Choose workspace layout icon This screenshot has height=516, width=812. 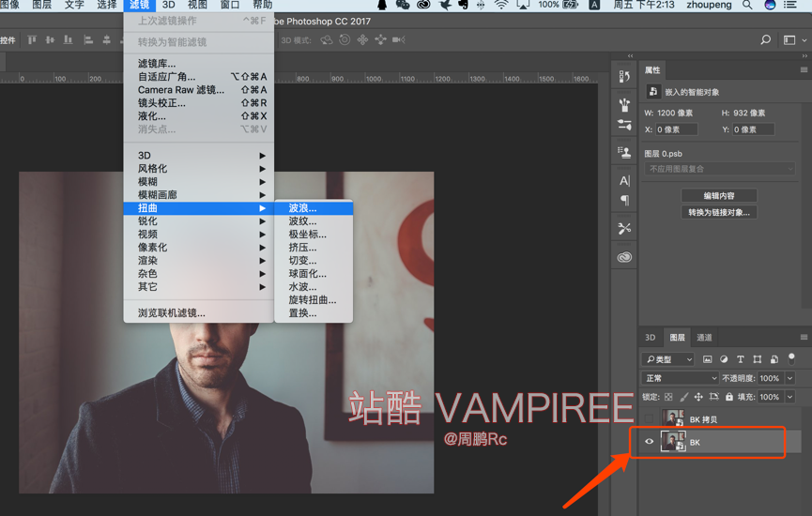pos(789,39)
